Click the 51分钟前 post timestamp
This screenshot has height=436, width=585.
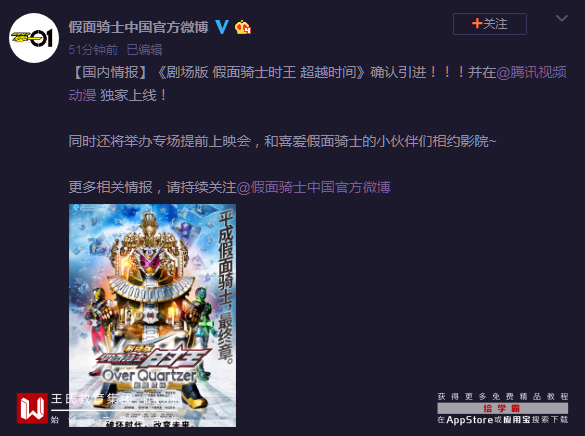click(93, 50)
